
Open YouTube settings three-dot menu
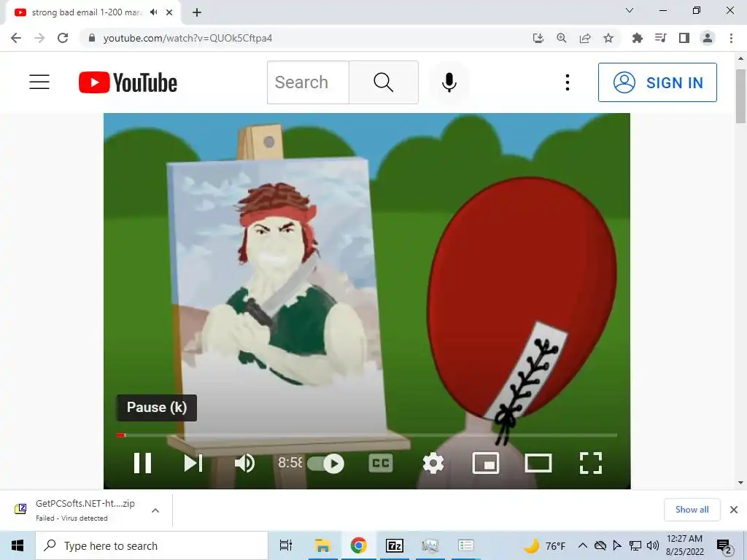(567, 82)
